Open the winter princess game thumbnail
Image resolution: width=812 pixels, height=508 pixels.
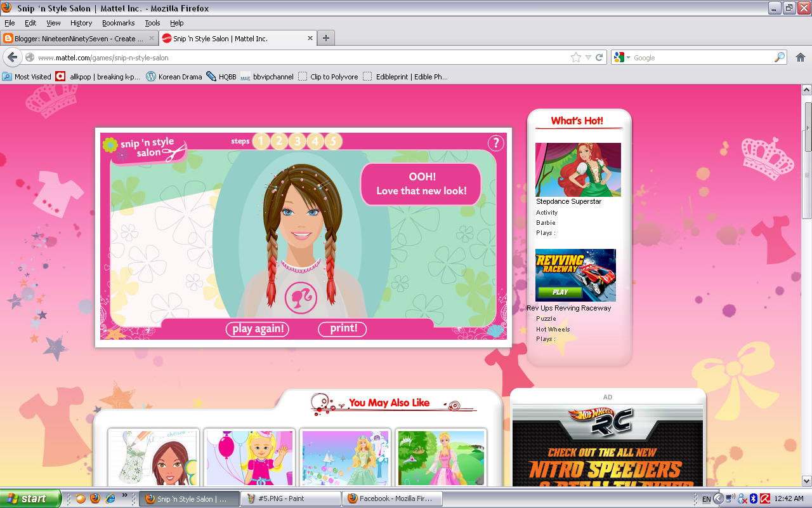[345, 457]
